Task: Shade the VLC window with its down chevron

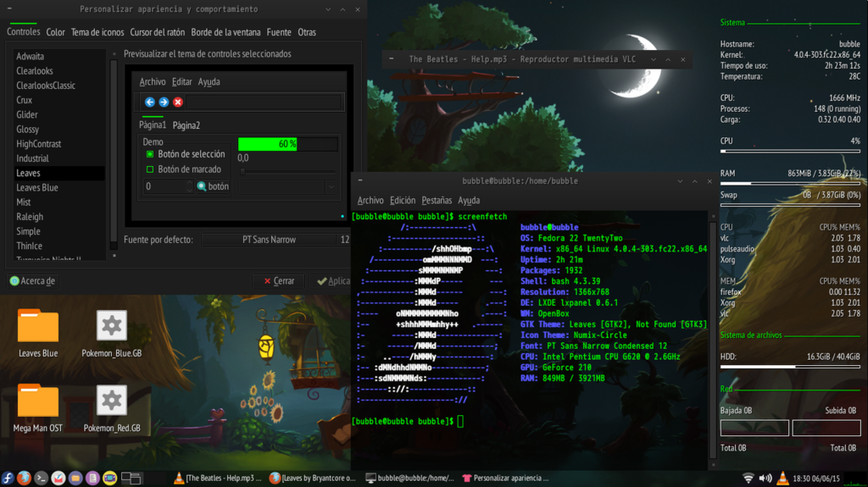Action: (x=654, y=59)
